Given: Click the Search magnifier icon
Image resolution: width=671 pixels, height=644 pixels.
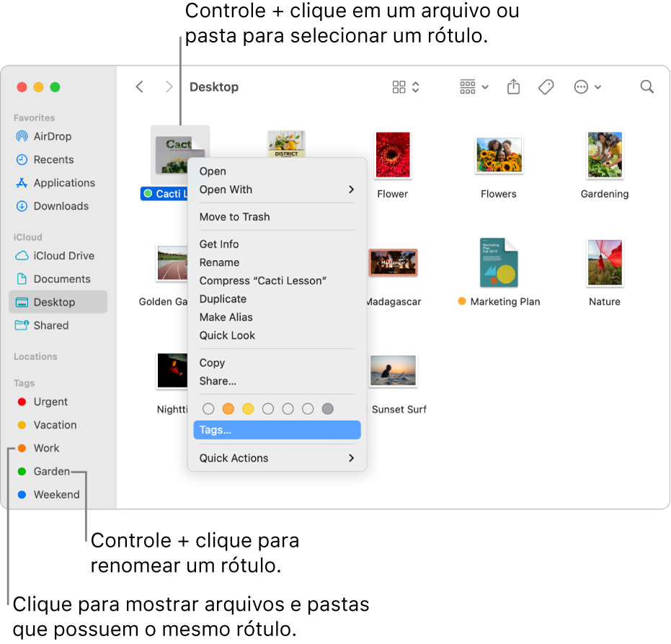Looking at the screenshot, I should [x=646, y=87].
